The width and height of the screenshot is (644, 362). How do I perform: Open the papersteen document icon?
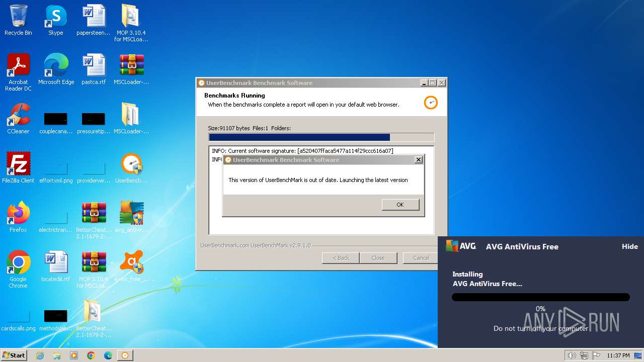point(94,20)
